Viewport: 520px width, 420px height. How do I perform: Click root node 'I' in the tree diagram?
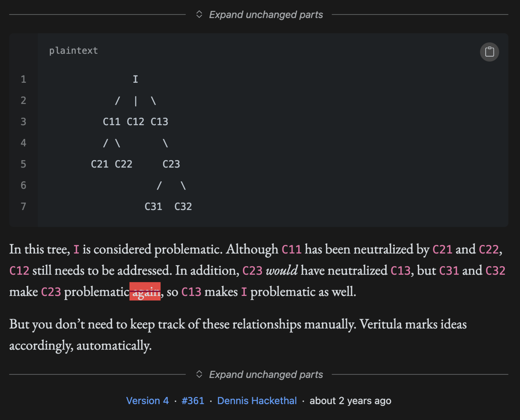136,79
